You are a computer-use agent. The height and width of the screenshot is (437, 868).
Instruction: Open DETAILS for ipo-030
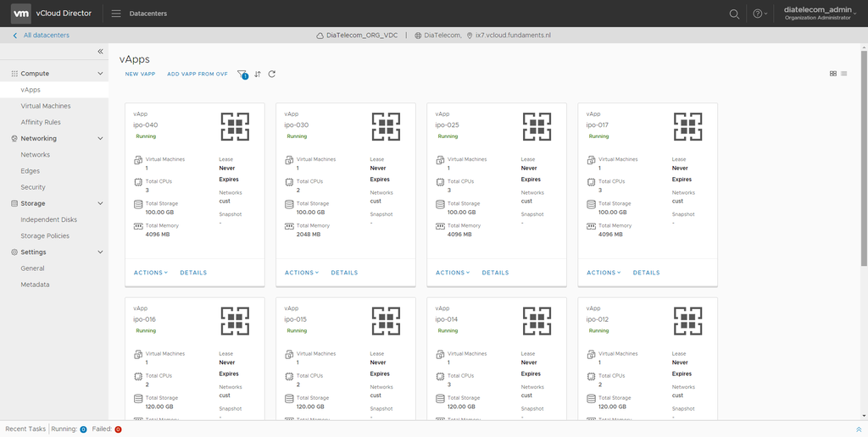pyautogui.click(x=344, y=273)
